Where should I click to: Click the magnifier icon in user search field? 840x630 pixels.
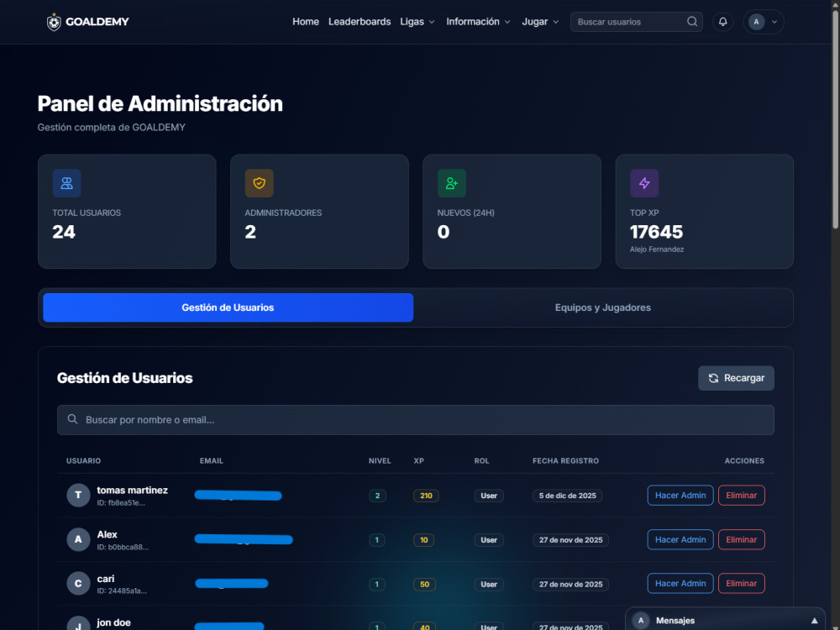pyautogui.click(x=72, y=419)
